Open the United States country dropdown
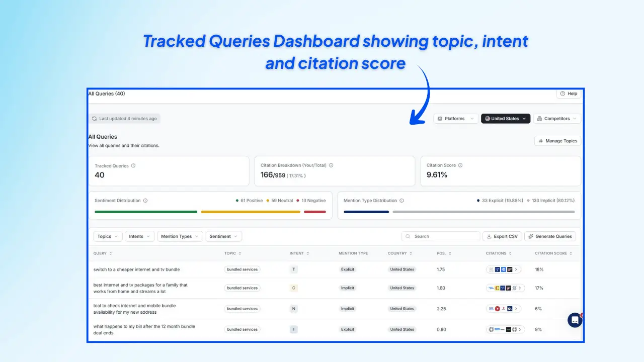This screenshot has width=644, height=362. pyautogui.click(x=505, y=119)
